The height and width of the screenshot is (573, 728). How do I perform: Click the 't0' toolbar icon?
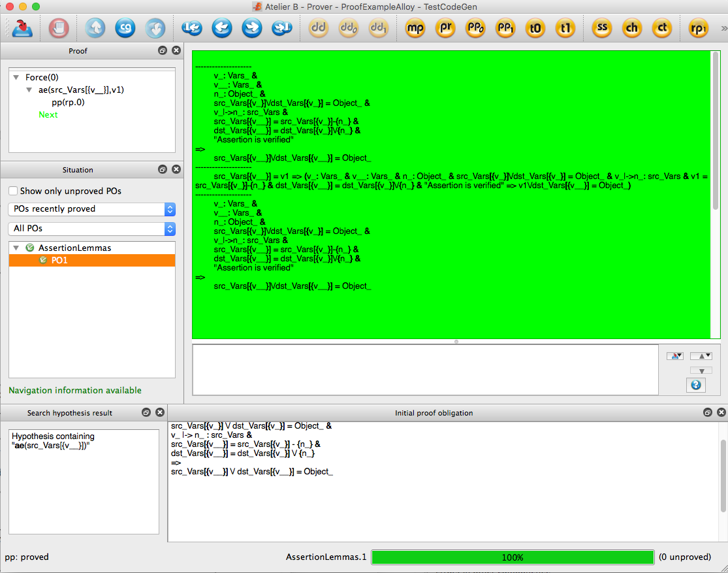pyautogui.click(x=535, y=28)
